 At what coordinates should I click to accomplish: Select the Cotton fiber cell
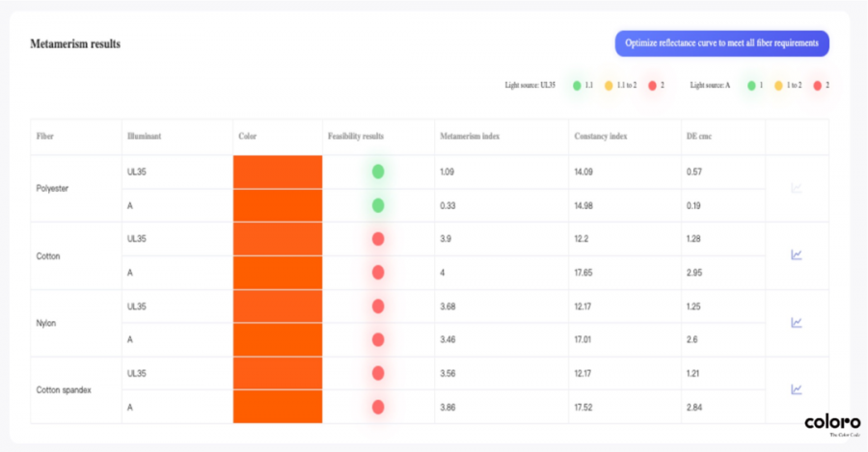click(76, 256)
